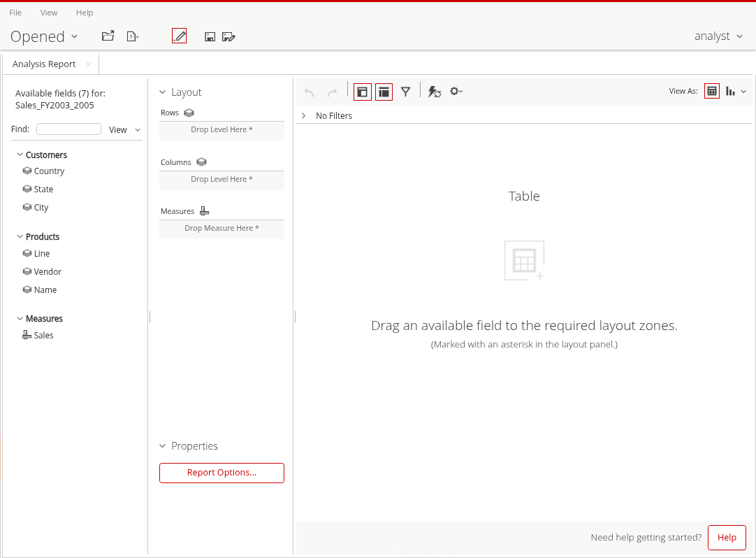
Task: Select the Analysis Report tab
Action: pos(44,64)
